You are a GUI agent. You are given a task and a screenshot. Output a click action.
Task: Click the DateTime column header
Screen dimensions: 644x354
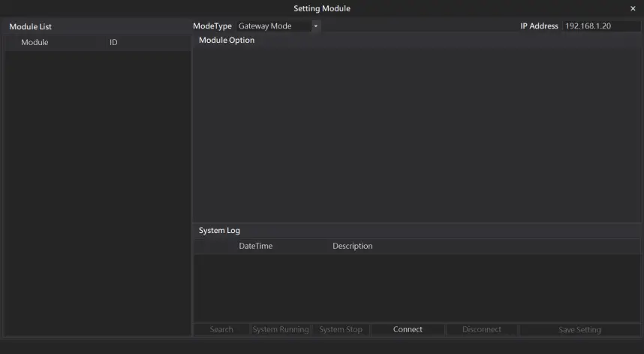pos(255,246)
